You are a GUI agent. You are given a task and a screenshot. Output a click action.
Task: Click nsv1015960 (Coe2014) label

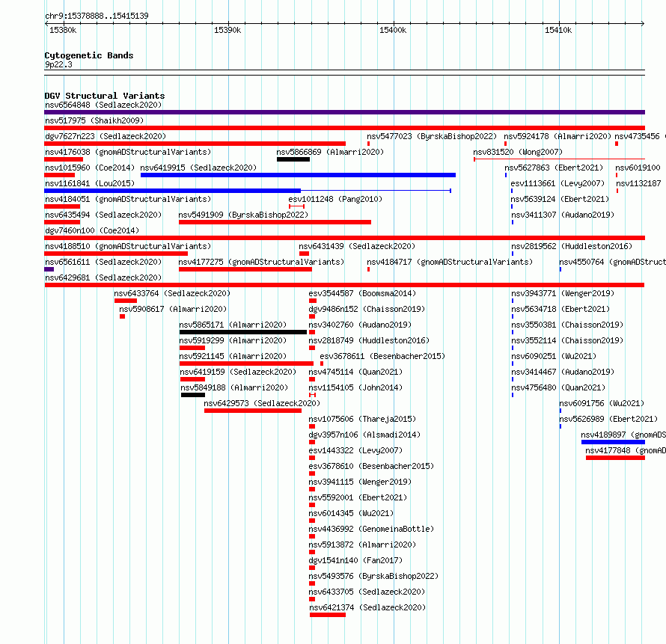pos(90,168)
